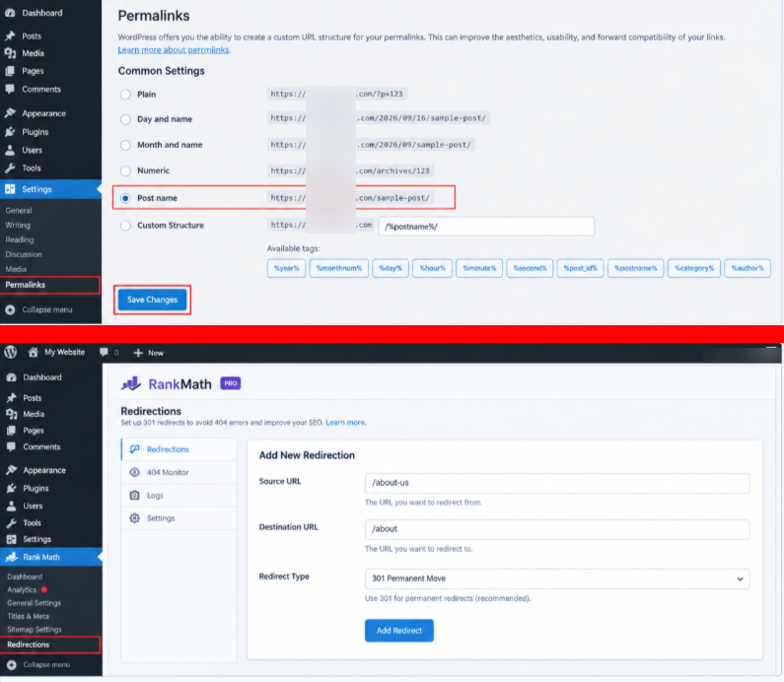
Task: Open Titles & Meta submenu item
Action: 28,616
